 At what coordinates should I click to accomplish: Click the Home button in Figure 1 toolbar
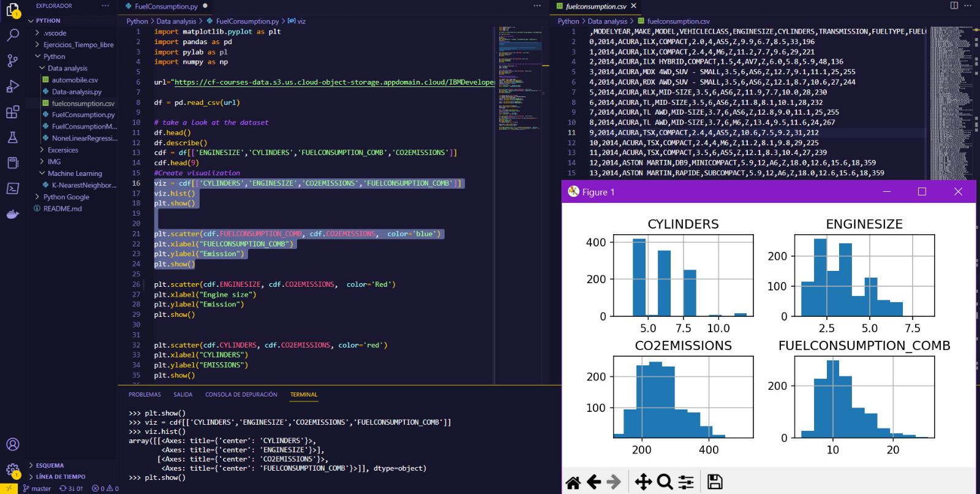click(x=573, y=482)
